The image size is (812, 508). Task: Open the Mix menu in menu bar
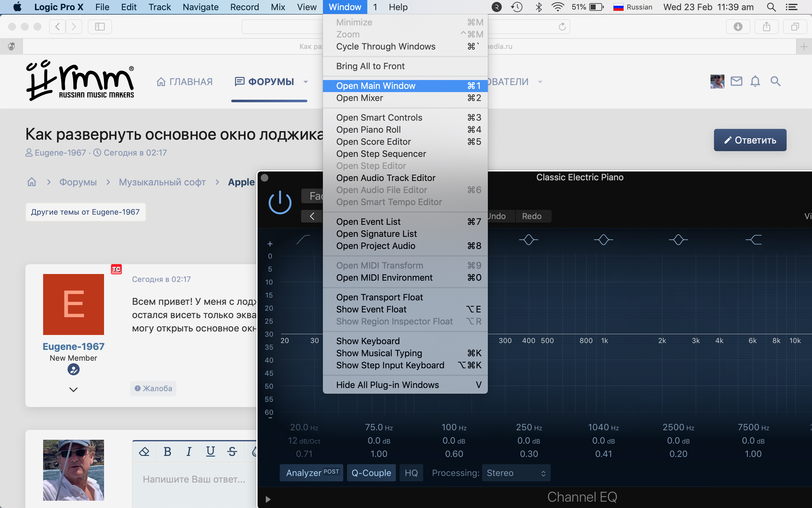tap(278, 7)
